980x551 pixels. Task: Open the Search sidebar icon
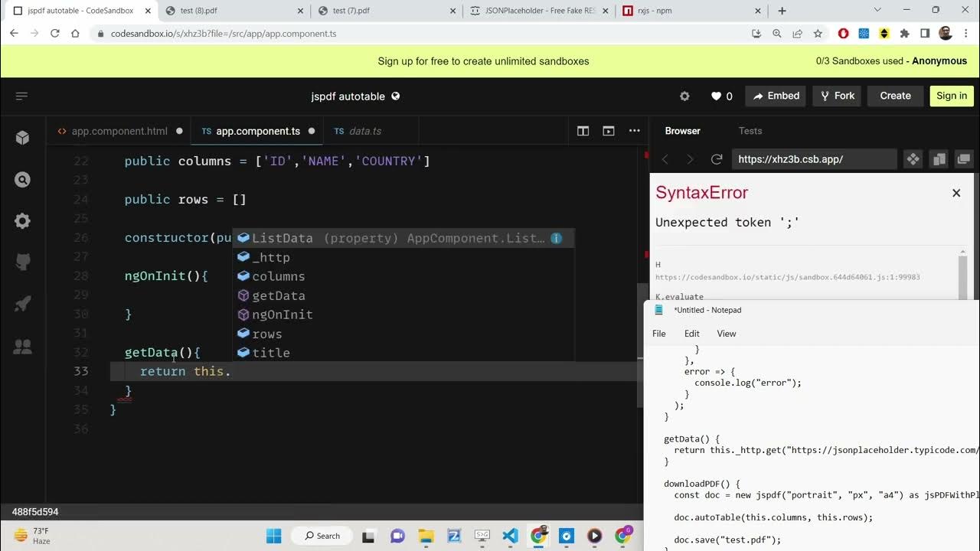click(x=22, y=180)
